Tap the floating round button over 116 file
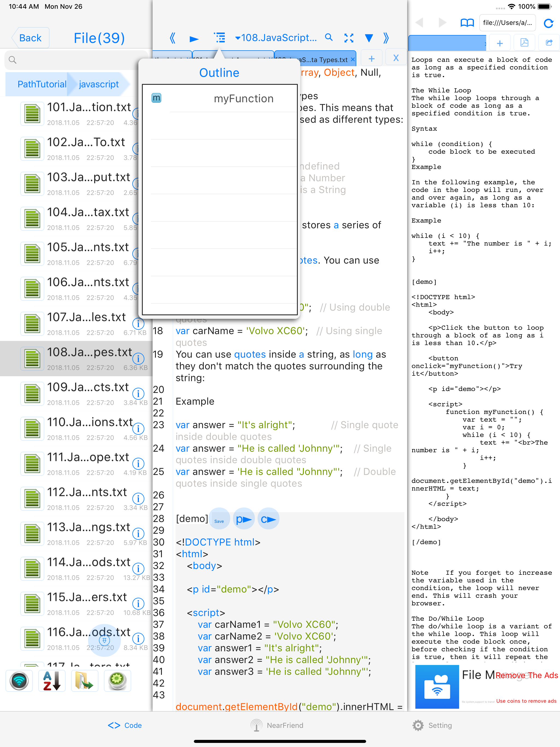The width and height of the screenshot is (560, 747). [104, 640]
